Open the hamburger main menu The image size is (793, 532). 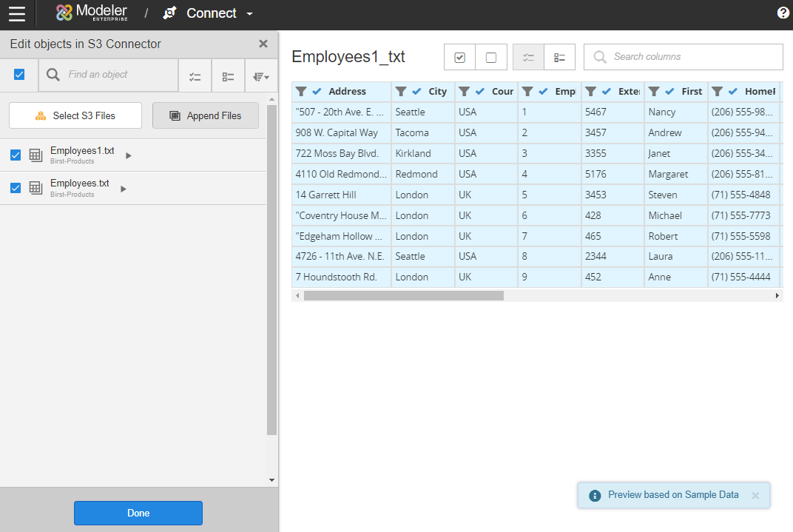pos(16,13)
